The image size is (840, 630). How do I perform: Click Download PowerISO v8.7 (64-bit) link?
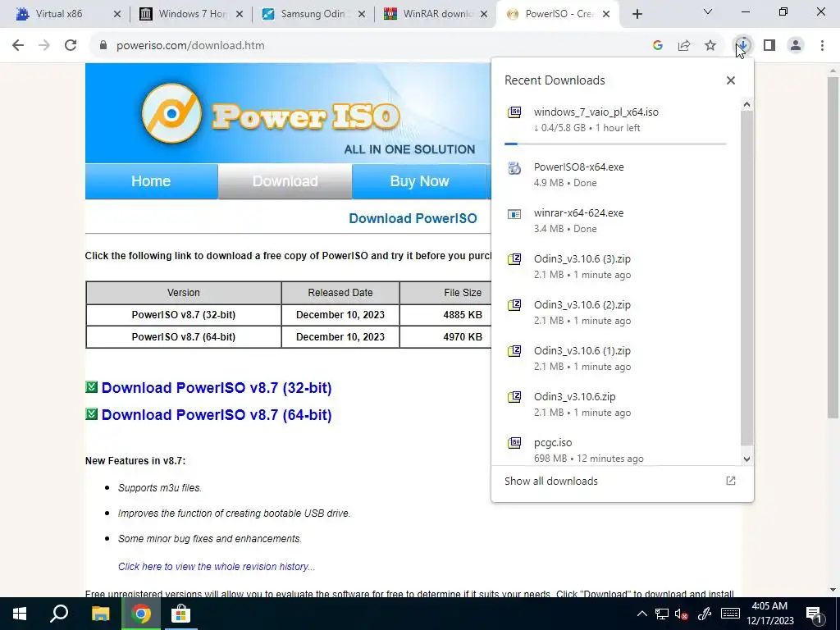click(217, 415)
